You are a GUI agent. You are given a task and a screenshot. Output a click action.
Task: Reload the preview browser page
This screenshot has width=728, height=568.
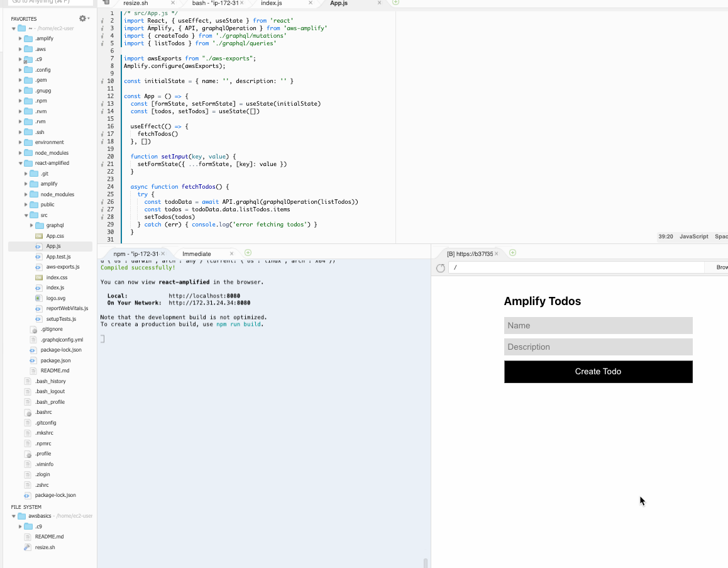[441, 268]
